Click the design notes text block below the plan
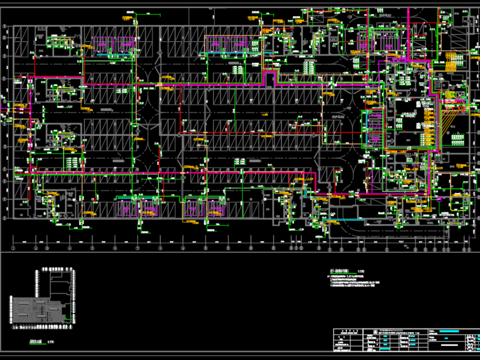Screen dimensions: 480x360 354,278
